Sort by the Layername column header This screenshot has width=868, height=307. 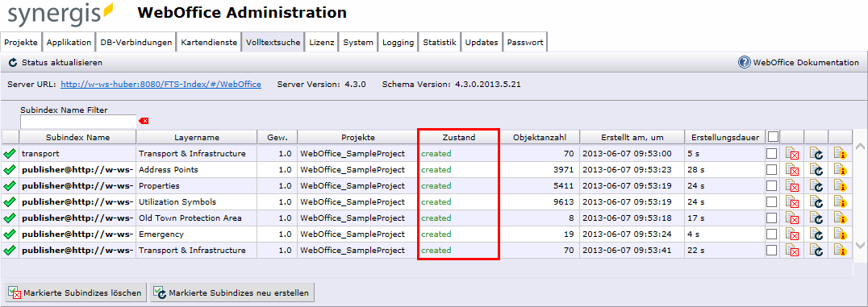point(197,137)
